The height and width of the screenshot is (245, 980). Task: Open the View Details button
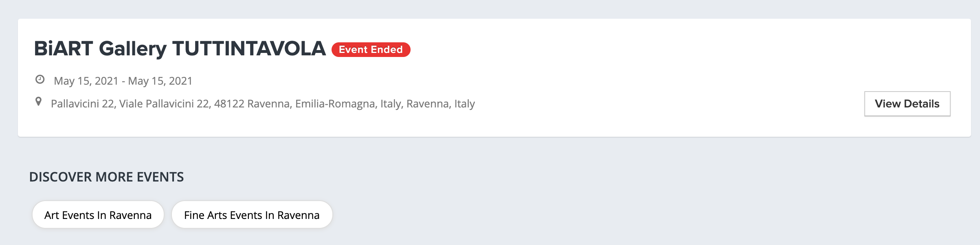[x=907, y=104]
